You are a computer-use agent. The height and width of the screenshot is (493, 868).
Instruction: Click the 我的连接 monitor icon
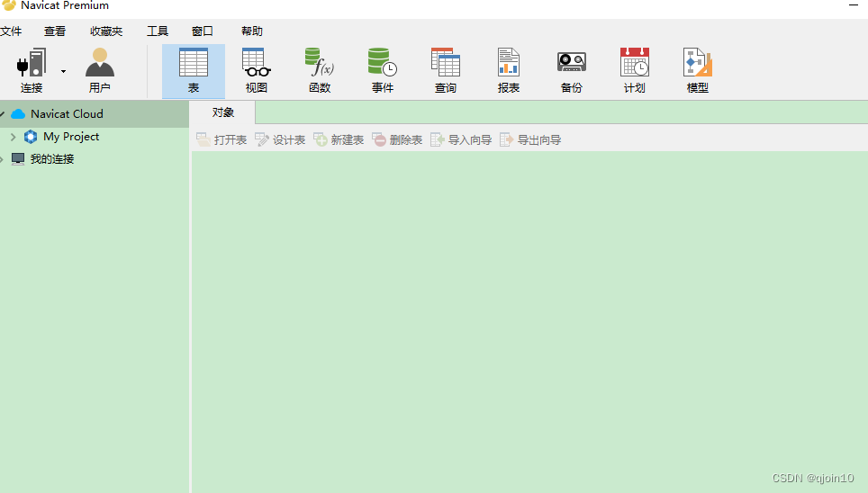[18, 159]
